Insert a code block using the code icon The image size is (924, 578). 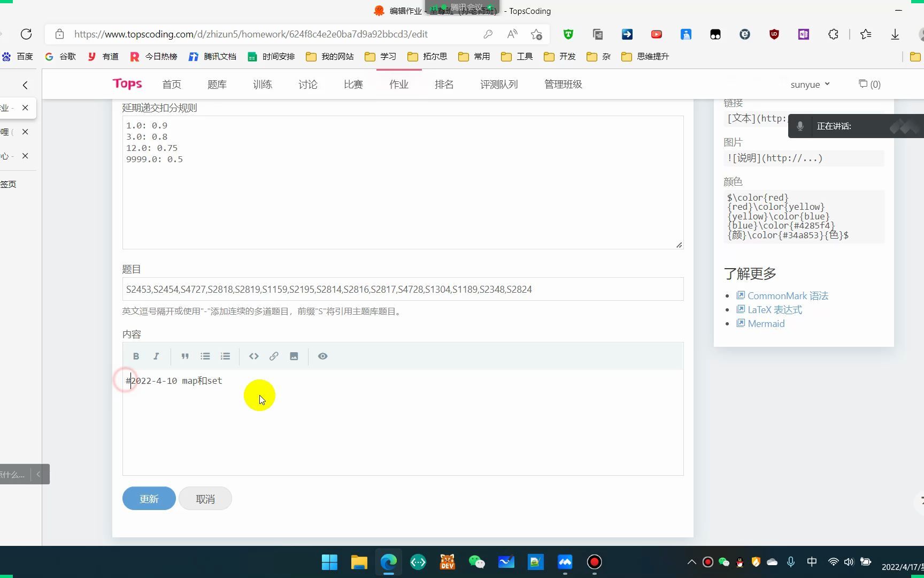click(x=253, y=356)
